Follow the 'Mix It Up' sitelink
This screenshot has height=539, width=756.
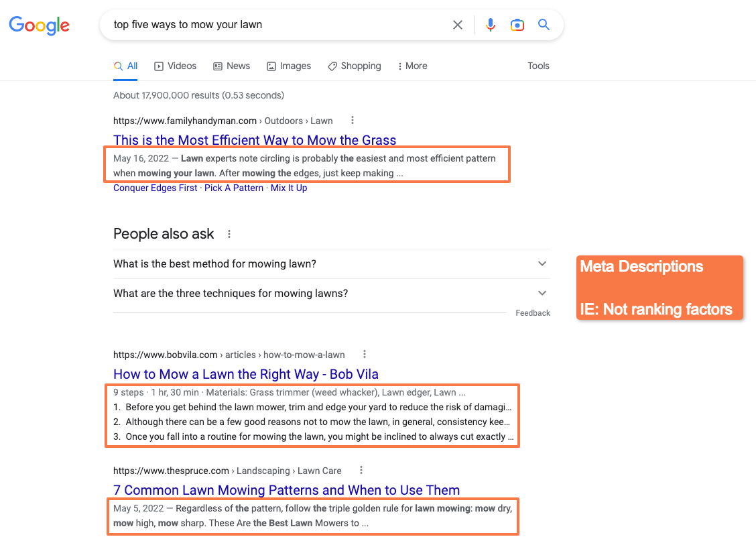(x=289, y=188)
